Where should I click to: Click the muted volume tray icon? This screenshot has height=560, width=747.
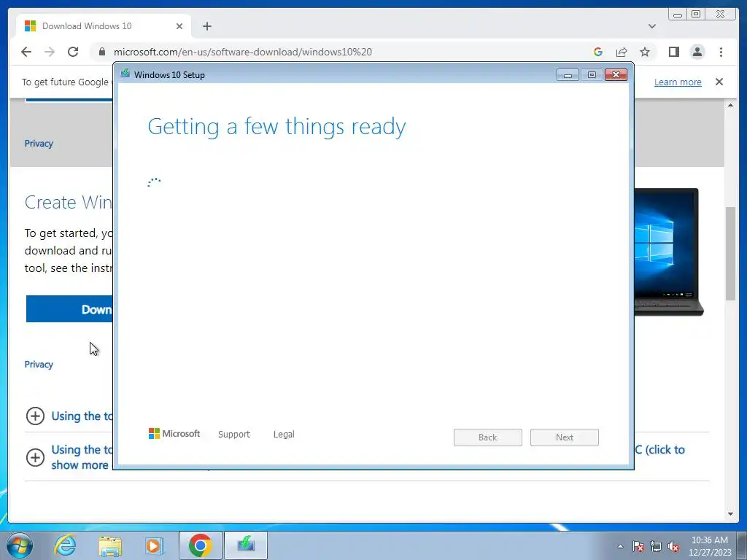(673, 546)
